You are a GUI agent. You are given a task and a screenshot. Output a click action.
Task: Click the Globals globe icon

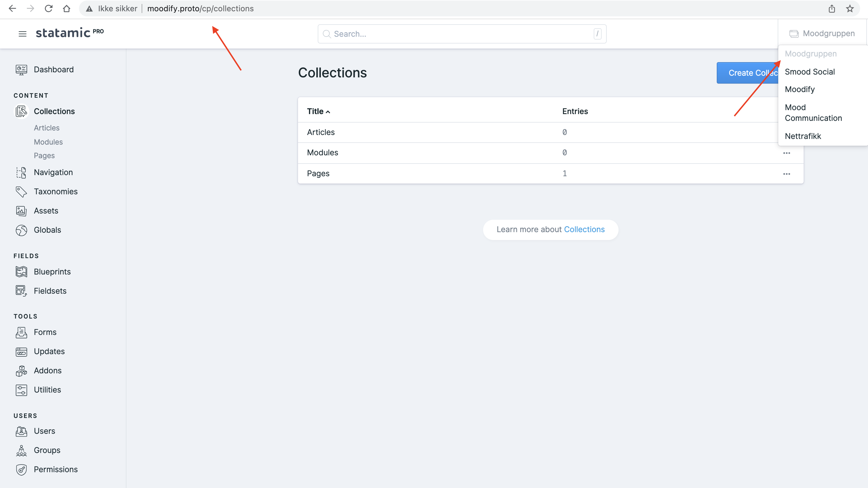point(21,230)
